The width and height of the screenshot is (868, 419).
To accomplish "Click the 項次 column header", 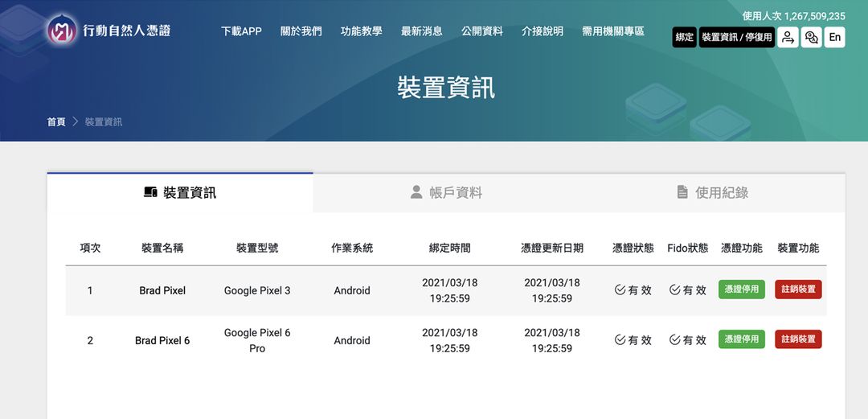I will pyautogui.click(x=90, y=249).
